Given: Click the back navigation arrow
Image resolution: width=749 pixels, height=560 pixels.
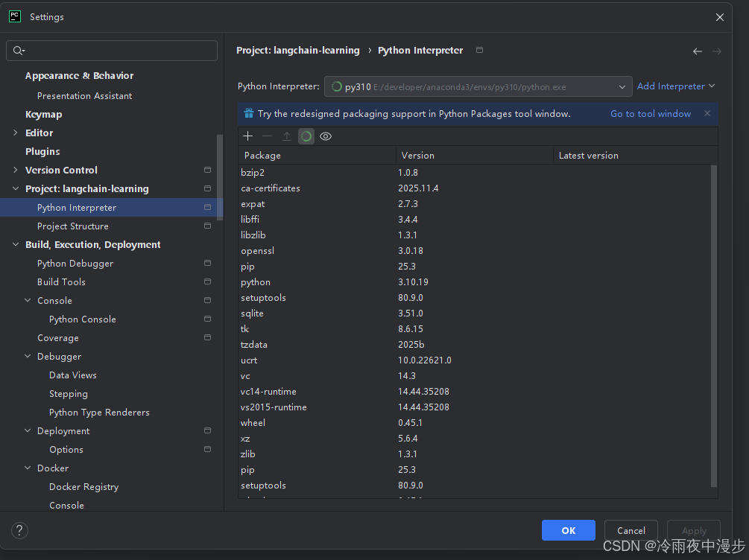Looking at the screenshot, I should (698, 51).
